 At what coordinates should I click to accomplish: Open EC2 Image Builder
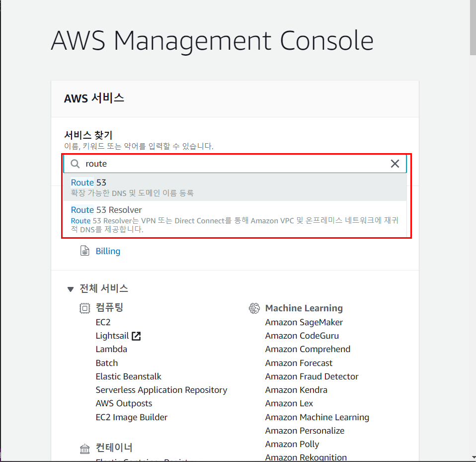coord(132,417)
